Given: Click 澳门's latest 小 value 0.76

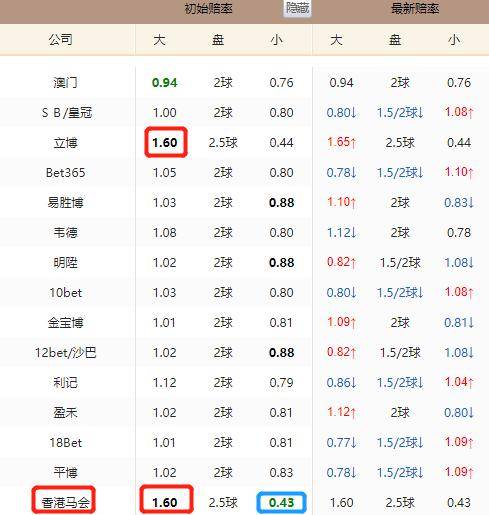Looking at the screenshot, I should pos(459,83).
